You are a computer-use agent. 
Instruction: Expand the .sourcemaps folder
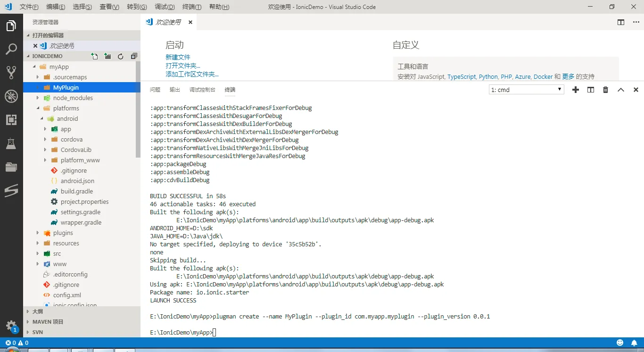point(37,77)
